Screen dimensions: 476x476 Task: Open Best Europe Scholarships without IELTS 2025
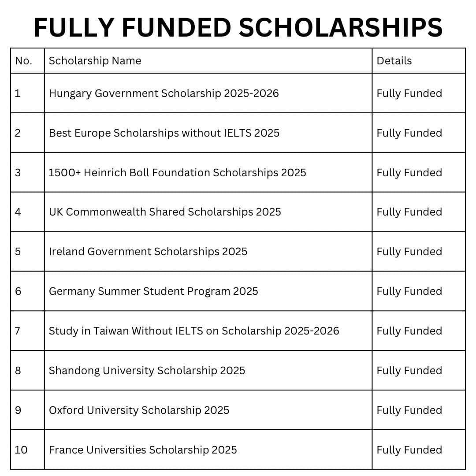coord(164,133)
